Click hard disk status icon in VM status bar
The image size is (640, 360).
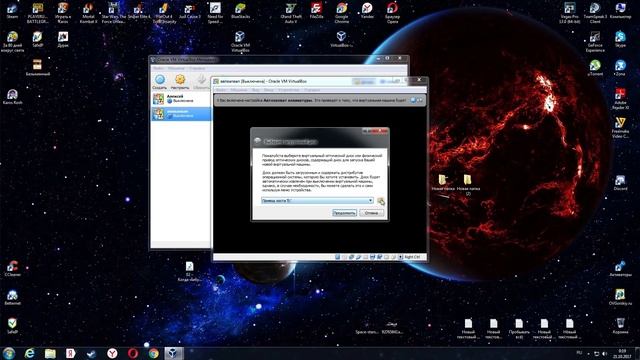[x=338, y=257]
